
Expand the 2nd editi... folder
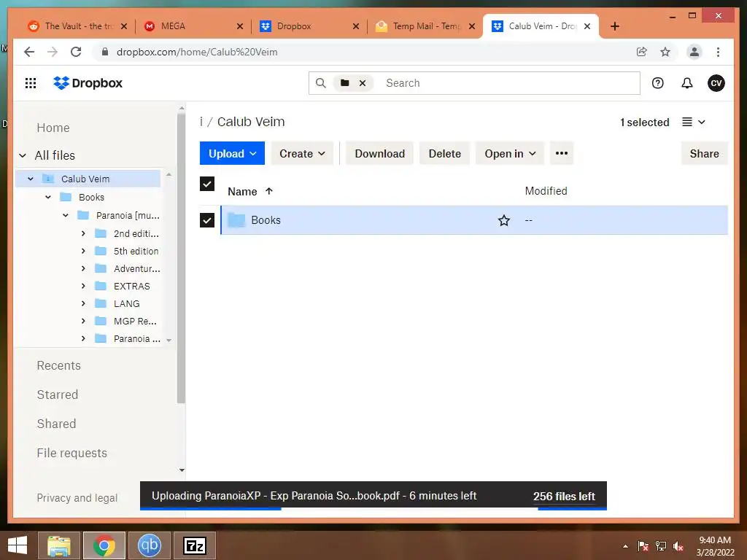[83, 233]
